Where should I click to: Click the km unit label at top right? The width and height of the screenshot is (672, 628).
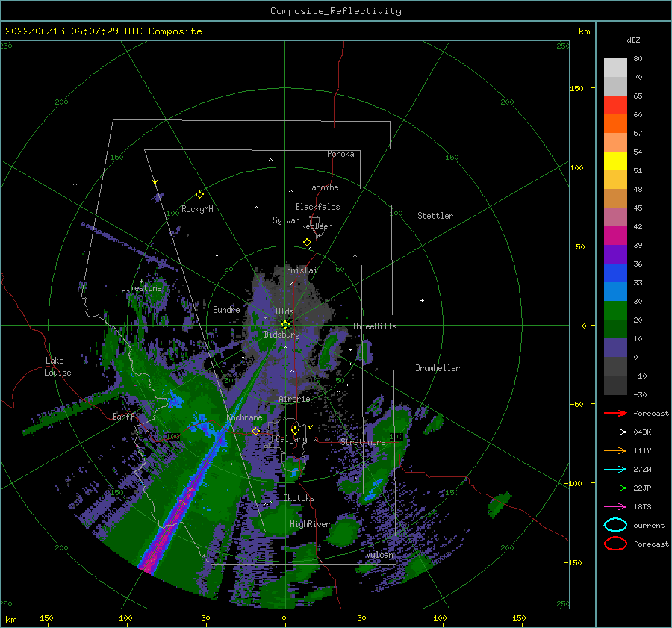pos(584,31)
